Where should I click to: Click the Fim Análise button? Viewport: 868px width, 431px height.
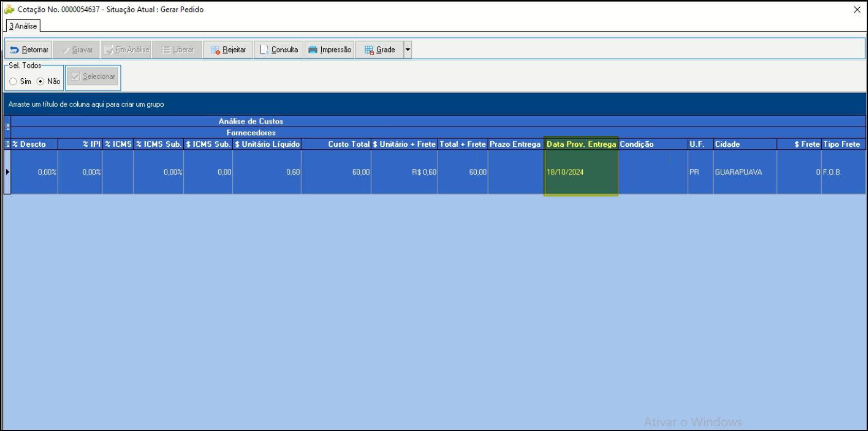[127, 50]
